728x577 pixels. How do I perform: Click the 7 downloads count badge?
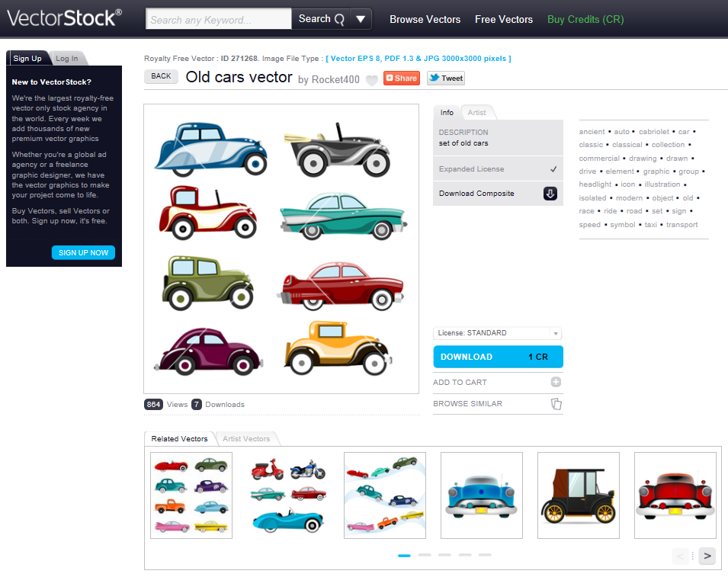point(197,404)
